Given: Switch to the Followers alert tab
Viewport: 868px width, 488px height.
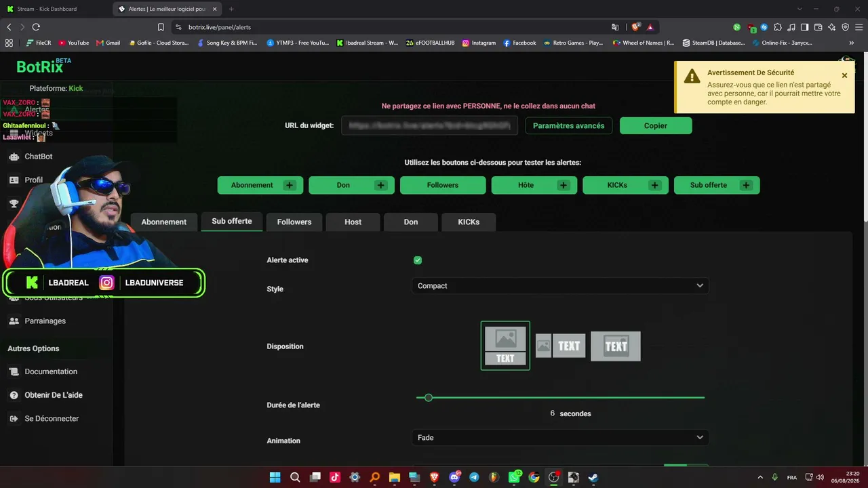Looking at the screenshot, I should pos(294,222).
